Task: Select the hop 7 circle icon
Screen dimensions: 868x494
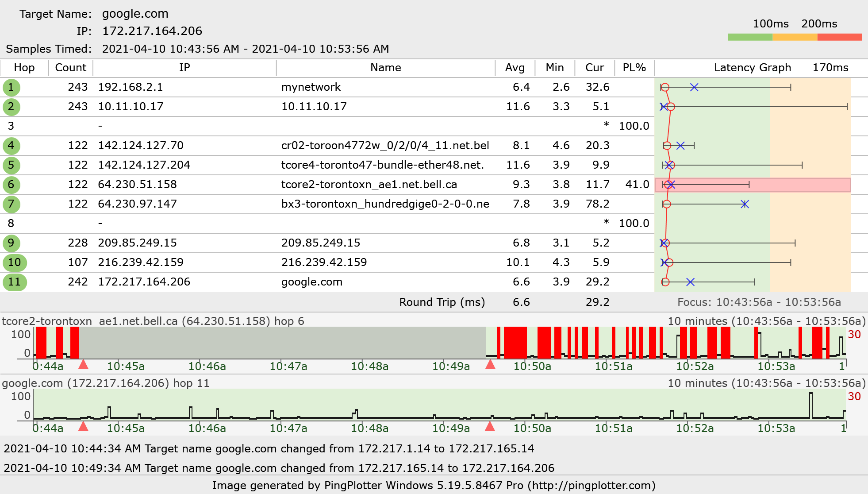Action: [12, 204]
